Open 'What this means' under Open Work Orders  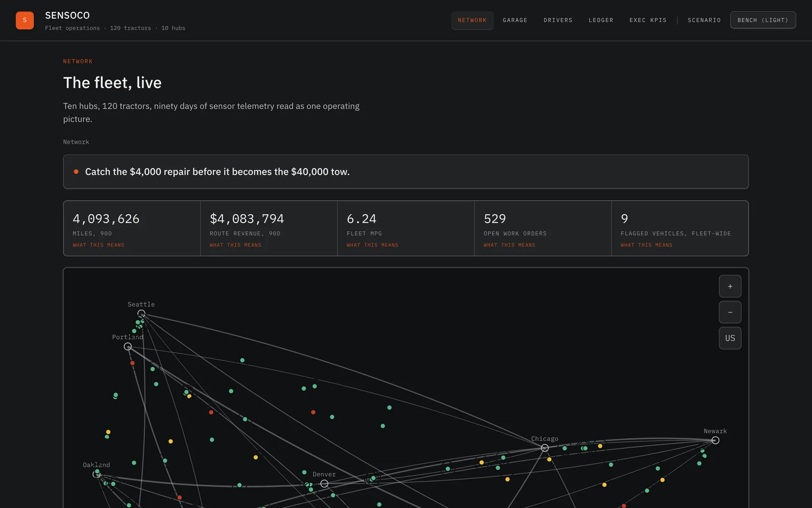[510, 245]
